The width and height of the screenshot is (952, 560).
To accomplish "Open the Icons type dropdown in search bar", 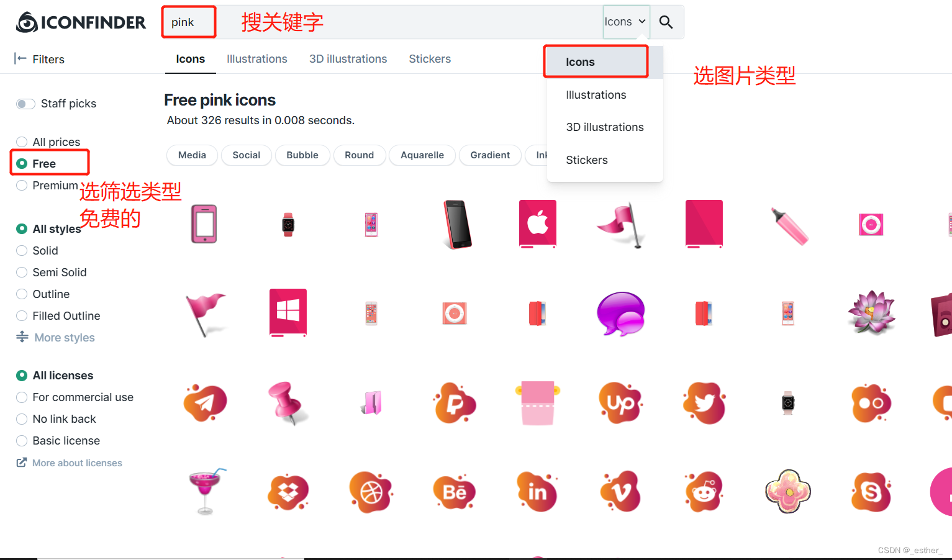I will (626, 22).
